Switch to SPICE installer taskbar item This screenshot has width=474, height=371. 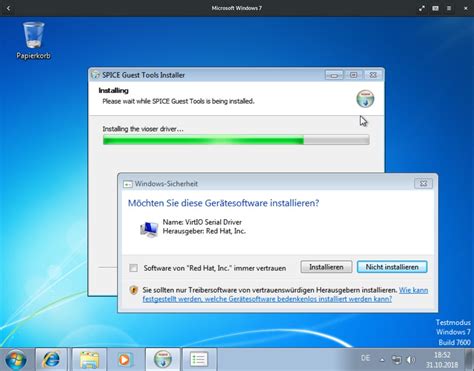[x=163, y=360]
